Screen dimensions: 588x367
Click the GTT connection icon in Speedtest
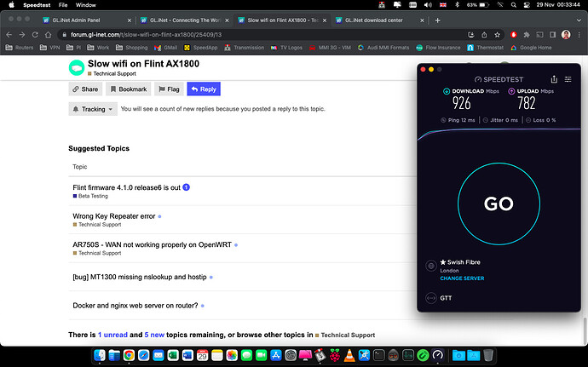pos(431,298)
